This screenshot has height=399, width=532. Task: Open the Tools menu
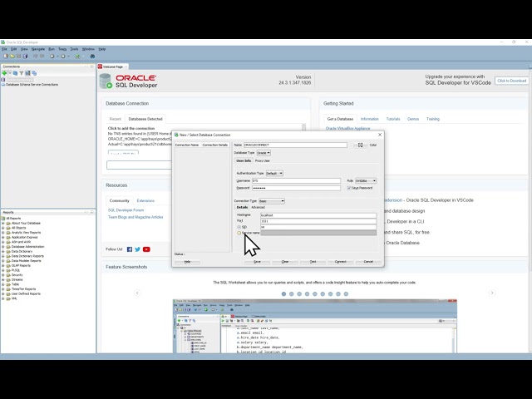click(74, 49)
